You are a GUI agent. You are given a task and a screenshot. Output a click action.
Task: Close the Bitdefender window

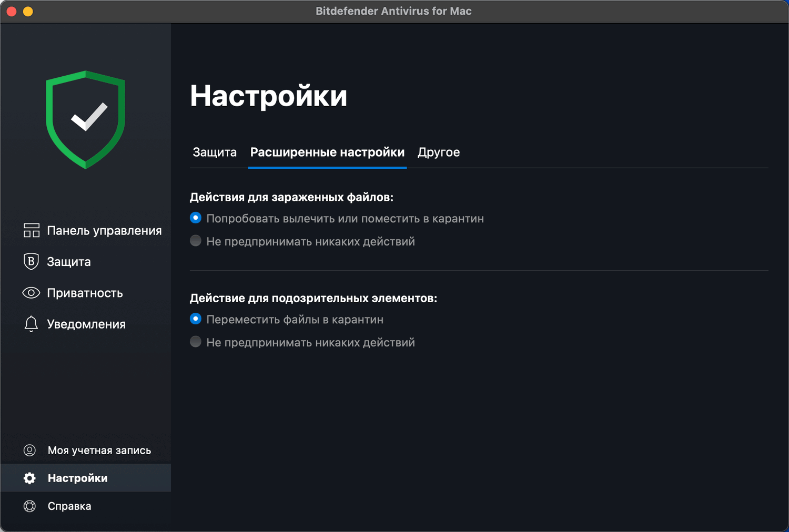(12, 11)
